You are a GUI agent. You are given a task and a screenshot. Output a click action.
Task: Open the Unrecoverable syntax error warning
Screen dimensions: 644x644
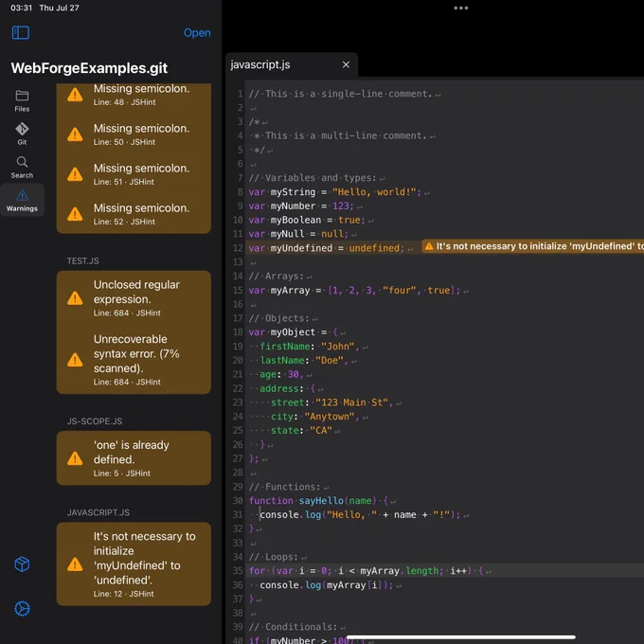[134, 360]
